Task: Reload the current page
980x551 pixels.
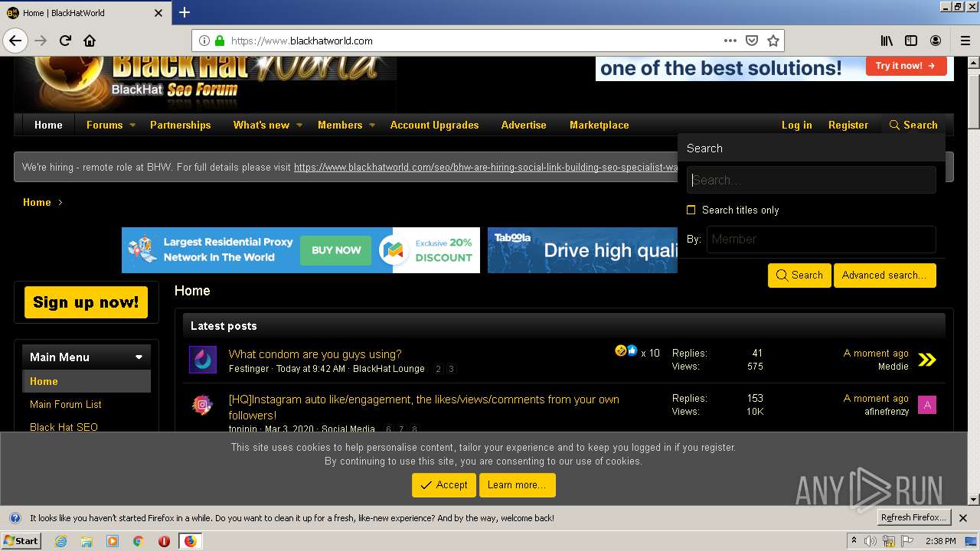Action: click(x=65, y=41)
